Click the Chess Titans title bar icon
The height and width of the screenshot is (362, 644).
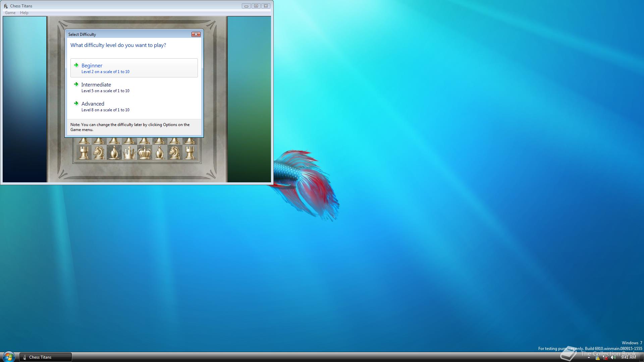pos(6,6)
